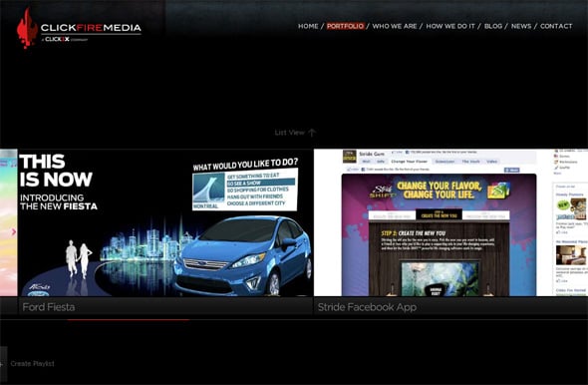Visit the Blog page
Image resolution: width=588 pixels, height=385 pixels.
click(493, 26)
